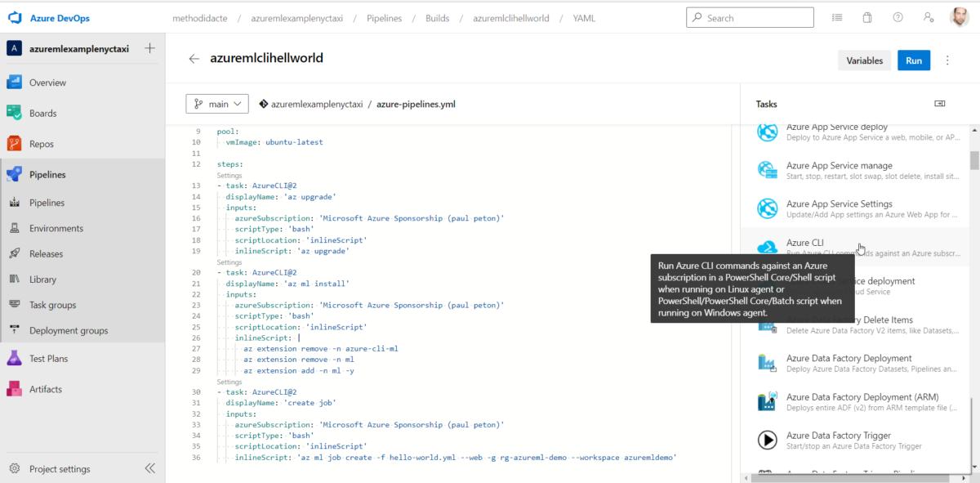Open the main branch selector dropdown
Image resolution: width=980 pixels, height=483 pixels.
[216, 104]
